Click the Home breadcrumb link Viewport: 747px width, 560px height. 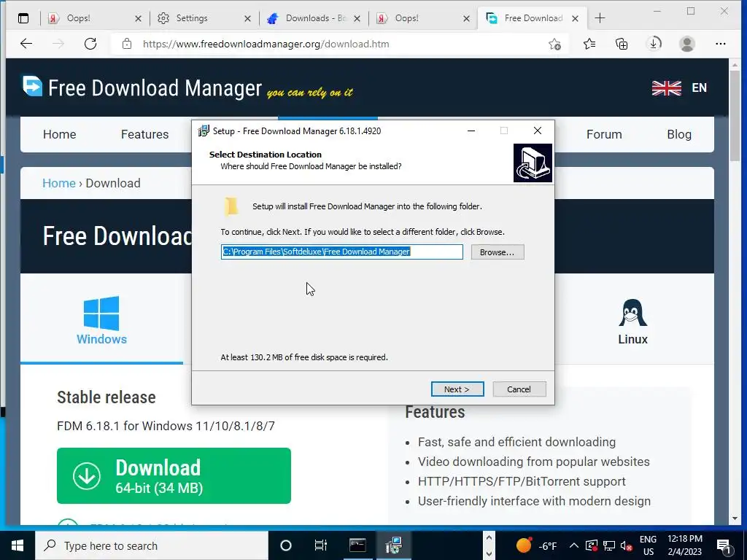pyautogui.click(x=59, y=183)
